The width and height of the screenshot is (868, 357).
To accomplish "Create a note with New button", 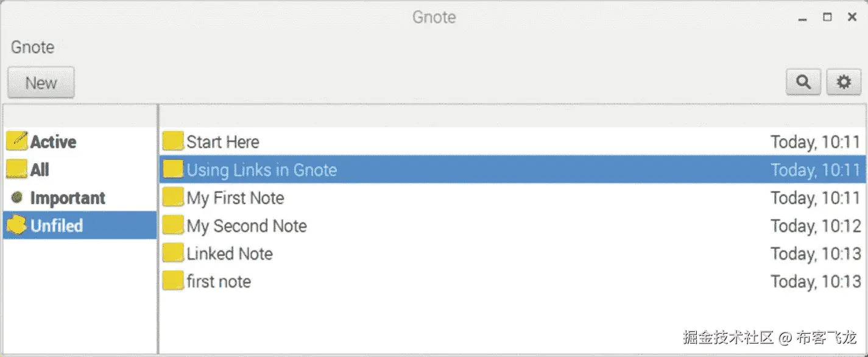I will (41, 82).
